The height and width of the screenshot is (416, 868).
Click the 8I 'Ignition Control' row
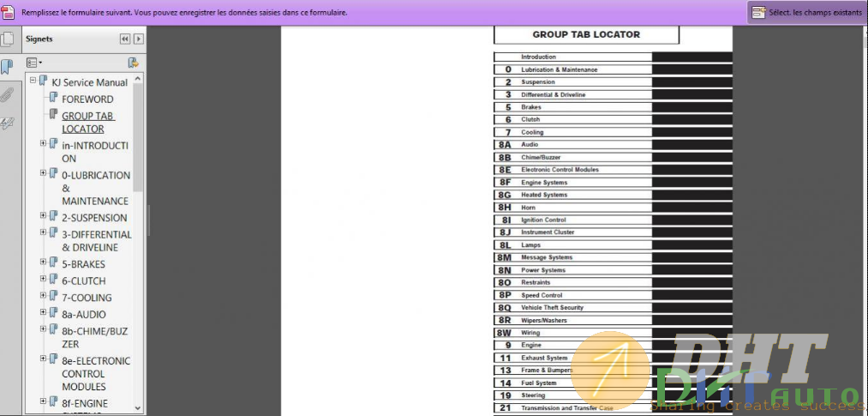pyautogui.click(x=573, y=220)
